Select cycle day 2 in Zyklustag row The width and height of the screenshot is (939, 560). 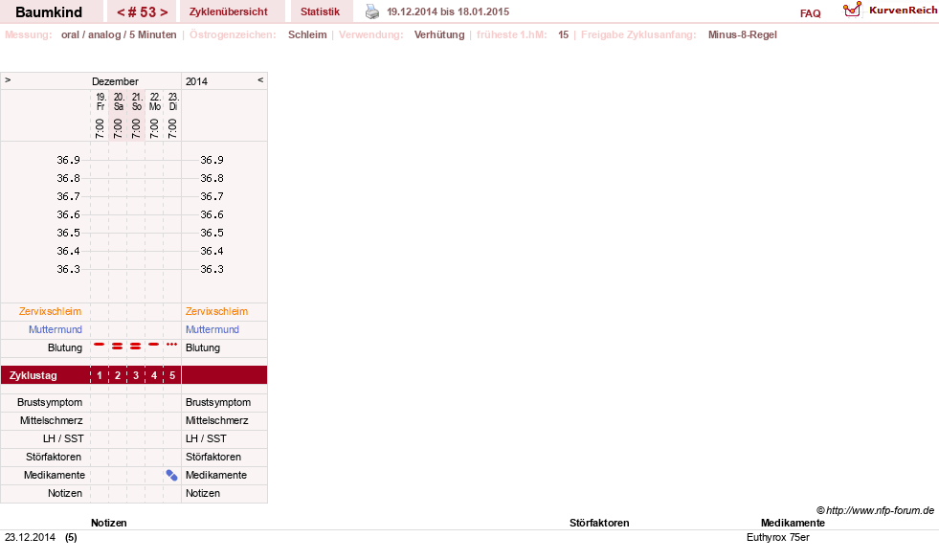[118, 375]
